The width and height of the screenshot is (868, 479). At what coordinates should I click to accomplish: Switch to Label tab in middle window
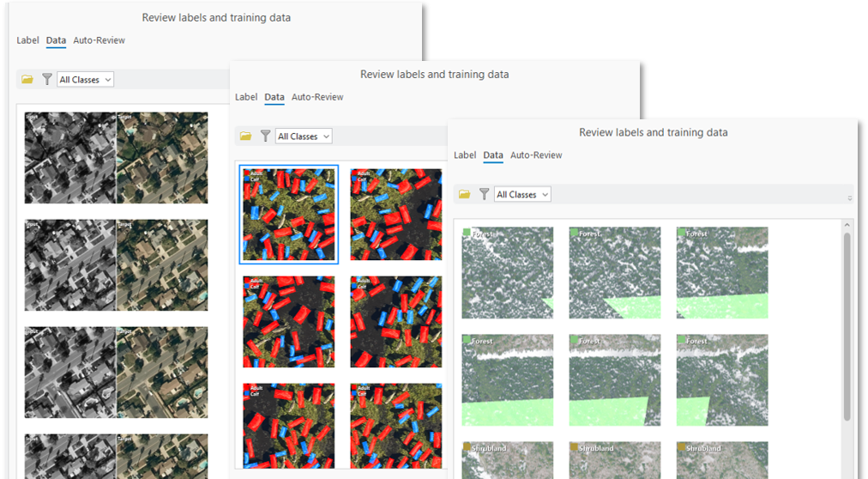pos(246,97)
